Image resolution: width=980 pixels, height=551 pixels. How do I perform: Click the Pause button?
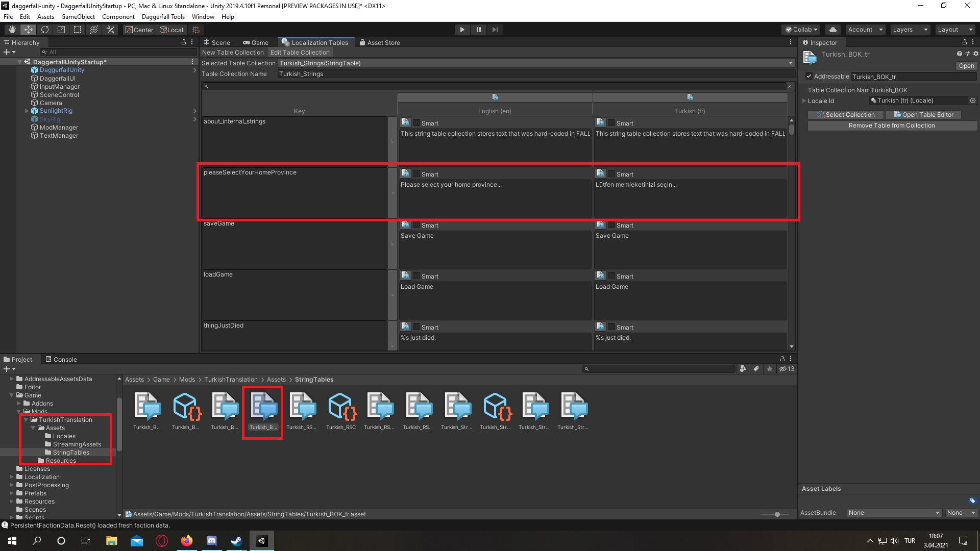(478, 30)
